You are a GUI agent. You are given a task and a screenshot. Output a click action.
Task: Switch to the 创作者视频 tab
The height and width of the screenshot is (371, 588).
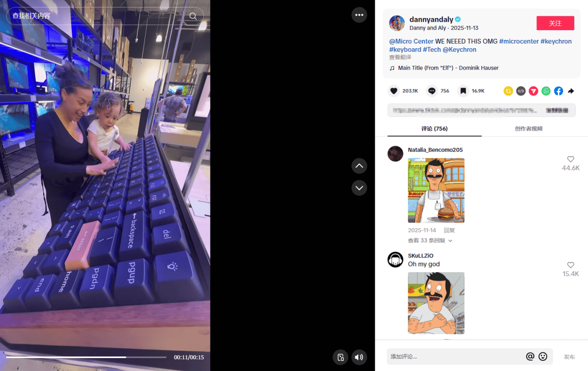[529, 128]
